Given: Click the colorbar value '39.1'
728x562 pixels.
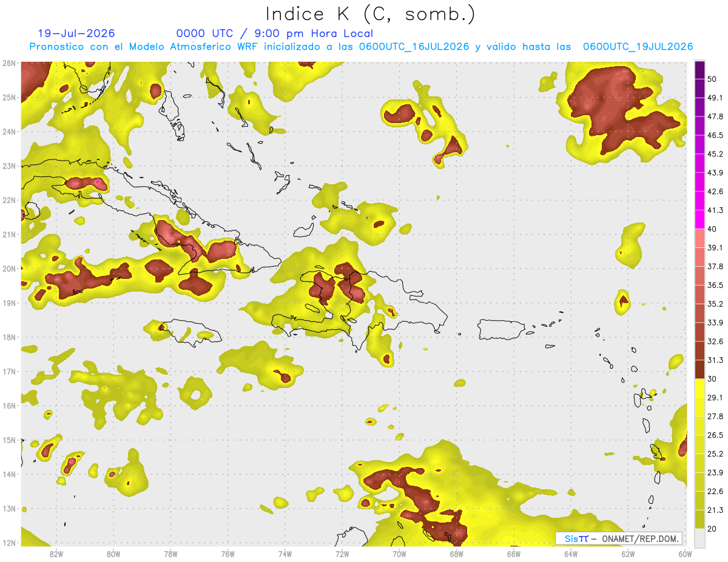Looking at the screenshot, I should (x=715, y=247).
